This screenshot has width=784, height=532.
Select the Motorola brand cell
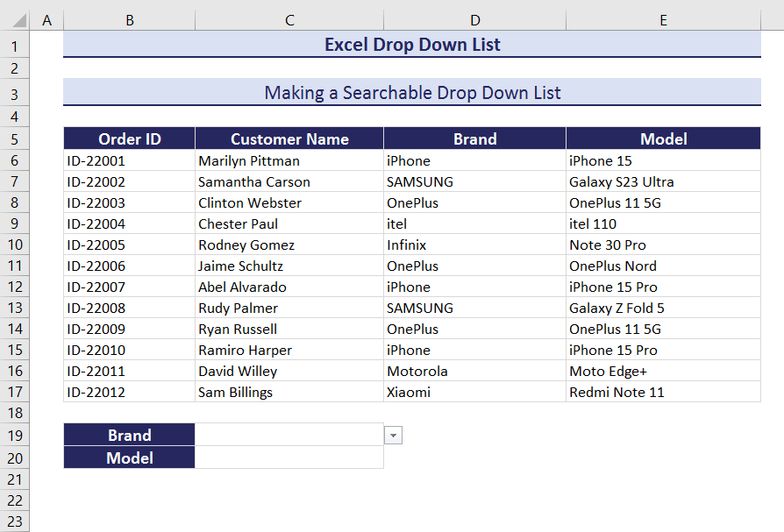click(475, 370)
